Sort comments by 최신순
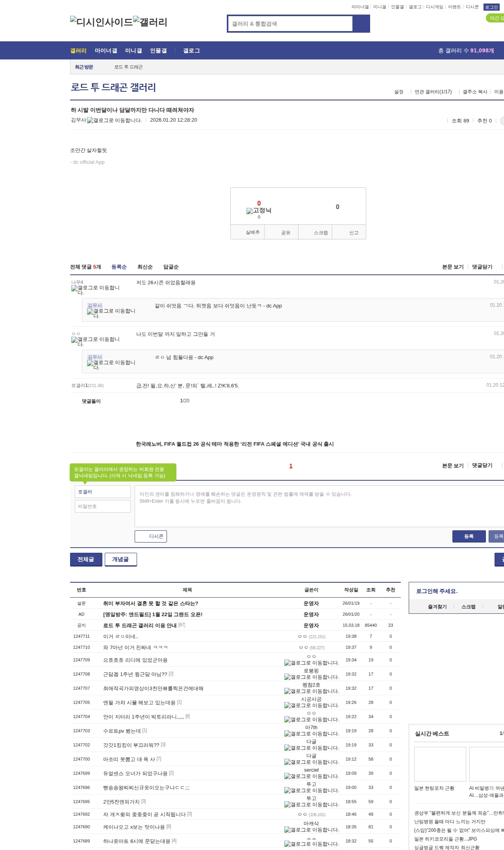The image size is (504, 850). pyautogui.click(x=145, y=267)
